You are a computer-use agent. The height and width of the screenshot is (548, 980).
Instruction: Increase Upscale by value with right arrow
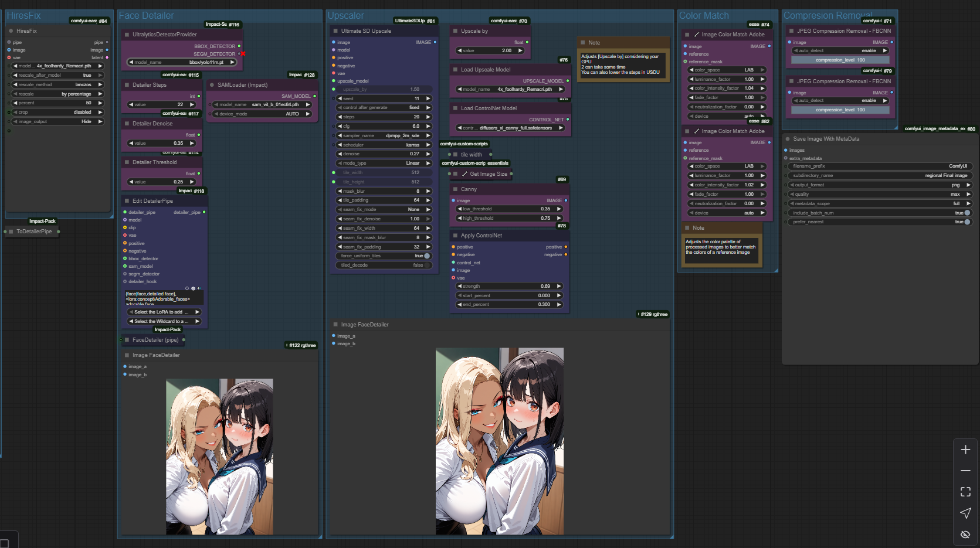click(520, 51)
